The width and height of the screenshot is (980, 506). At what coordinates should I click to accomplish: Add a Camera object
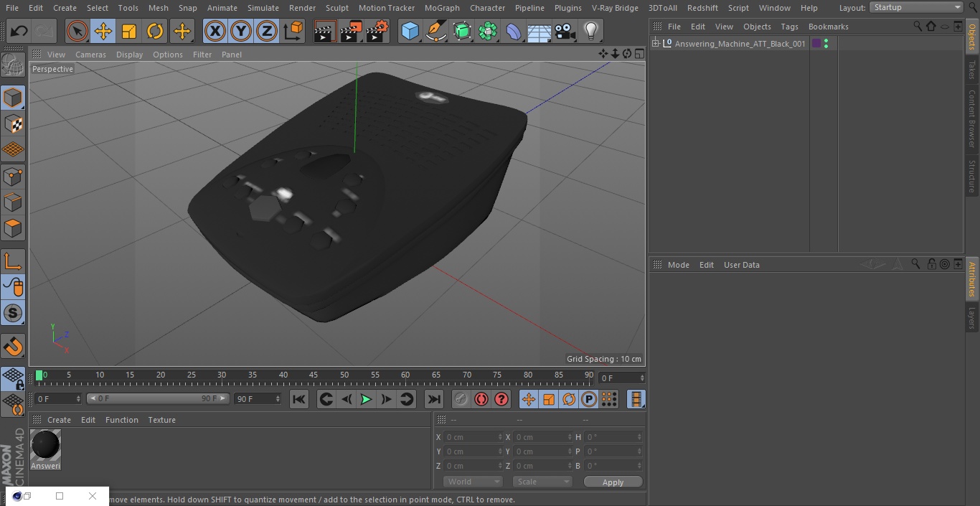(565, 31)
